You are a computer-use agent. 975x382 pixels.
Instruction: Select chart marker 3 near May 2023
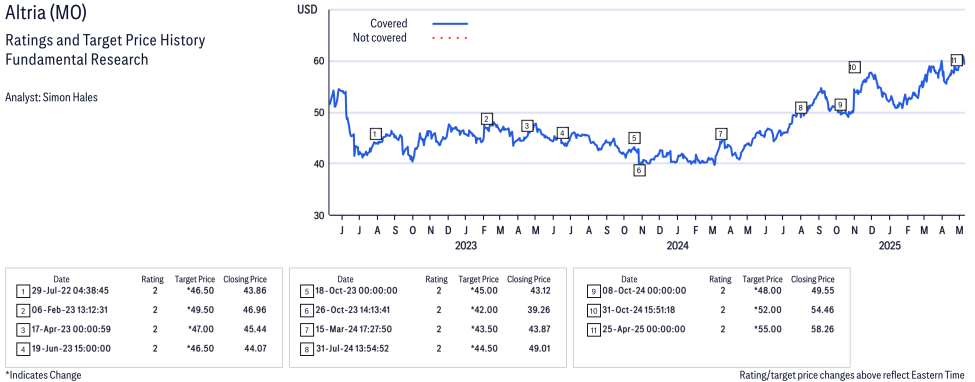pyautogui.click(x=527, y=126)
